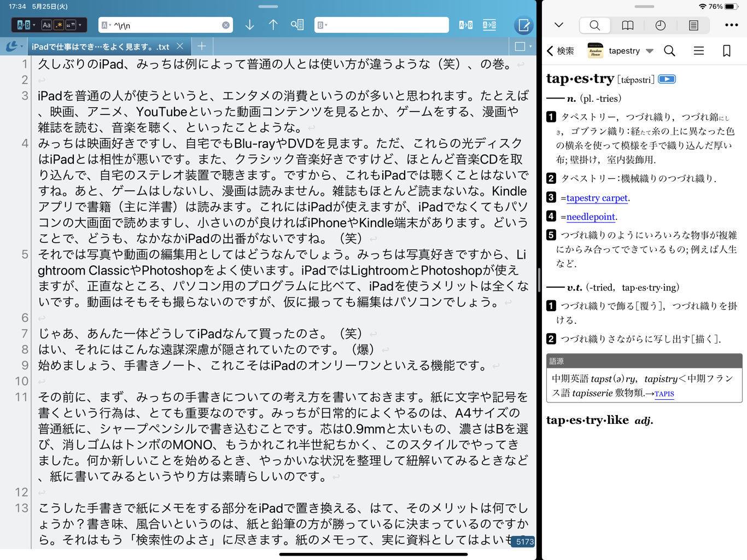Select the history clock tab
747x560 pixels.
661,25
